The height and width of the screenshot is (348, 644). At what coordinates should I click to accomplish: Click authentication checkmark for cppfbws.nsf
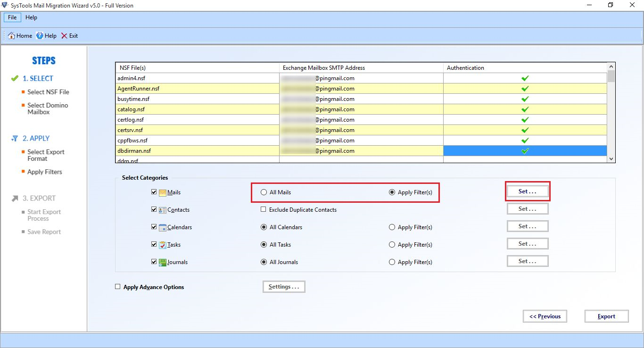pyautogui.click(x=525, y=141)
